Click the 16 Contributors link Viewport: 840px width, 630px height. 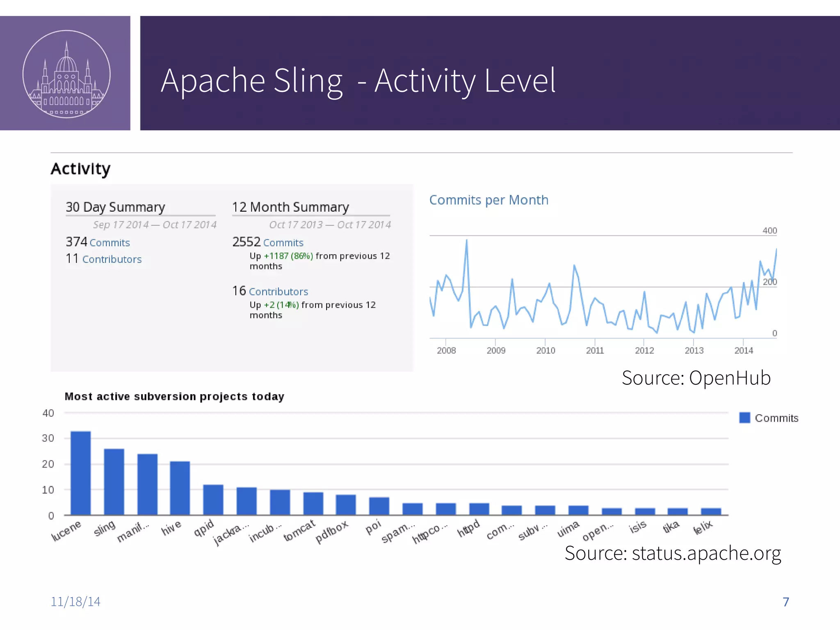(278, 292)
